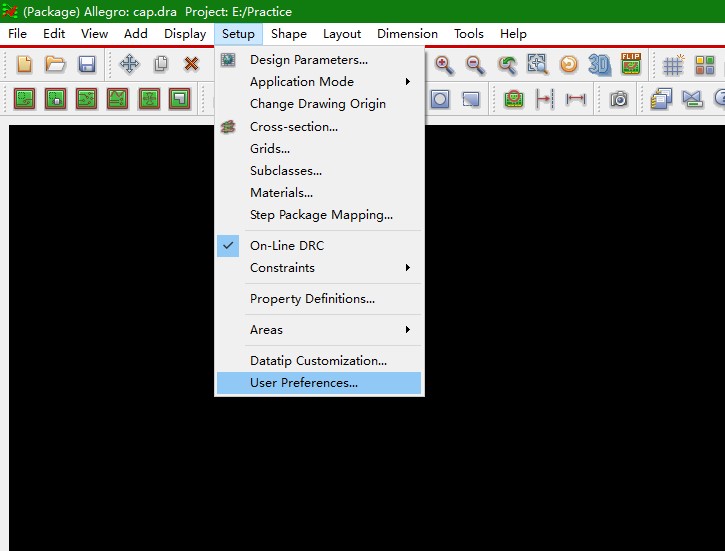Click the Flip design icon
The width and height of the screenshot is (725, 551).
[631, 63]
